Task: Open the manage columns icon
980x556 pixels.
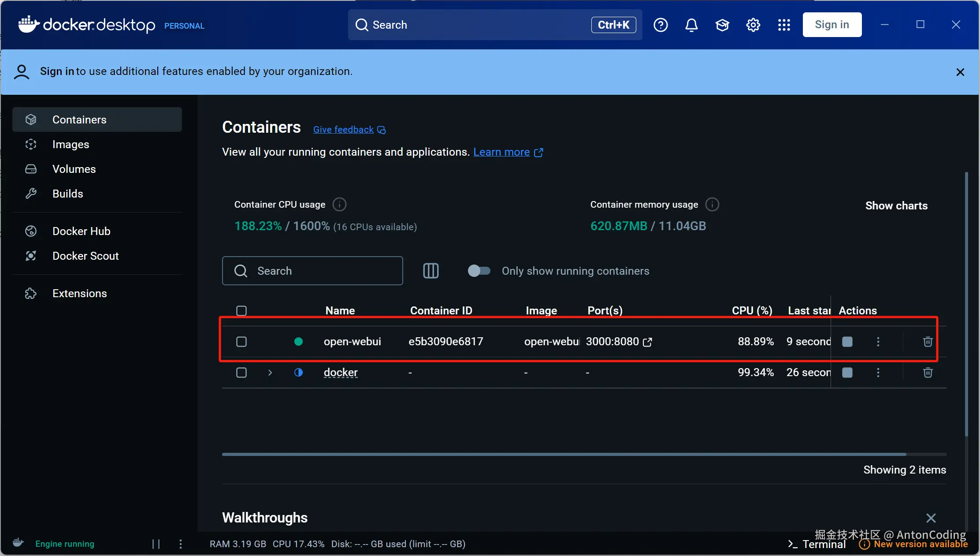Action: 431,271
